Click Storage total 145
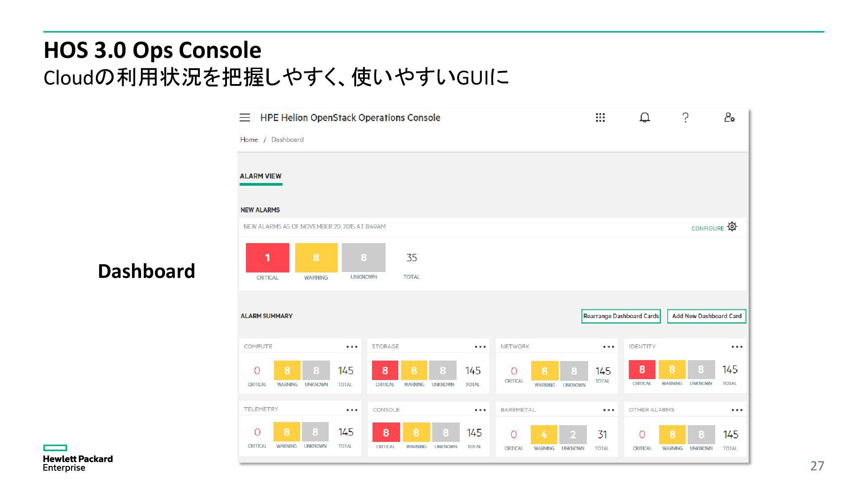The height and width of the screenshot is (488, 868). click(473, 371)
